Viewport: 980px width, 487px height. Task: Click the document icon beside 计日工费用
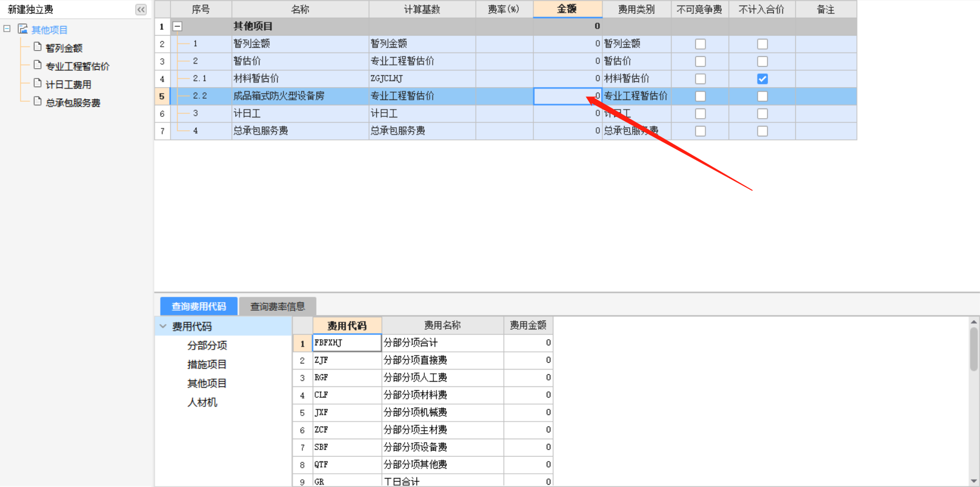coord(38,83)
